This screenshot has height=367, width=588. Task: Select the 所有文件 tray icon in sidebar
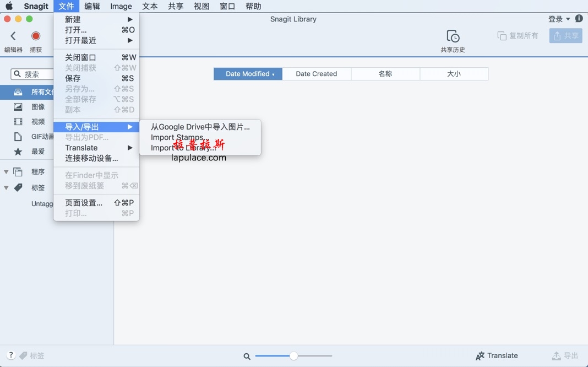click(x=18, y=92)
